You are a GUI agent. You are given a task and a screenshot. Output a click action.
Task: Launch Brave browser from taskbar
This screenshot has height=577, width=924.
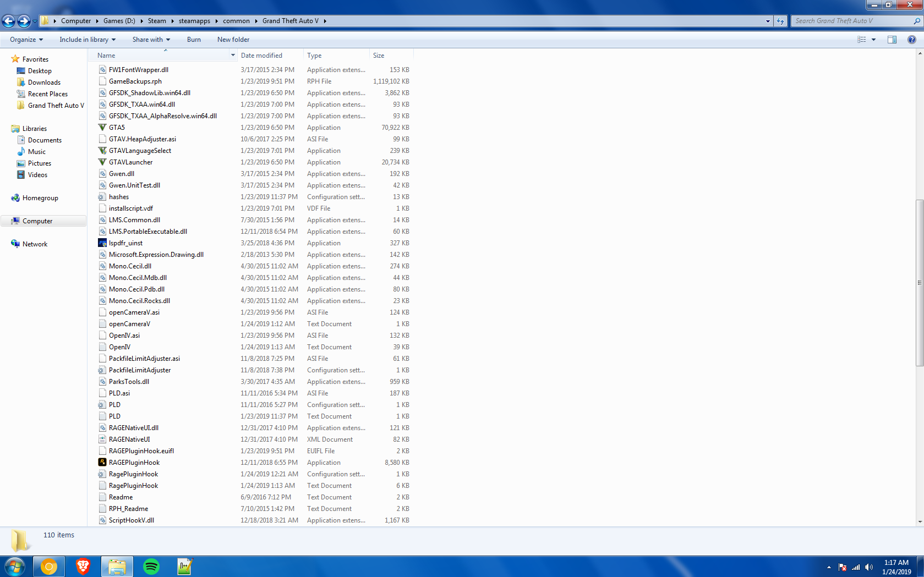pos(83,567)
